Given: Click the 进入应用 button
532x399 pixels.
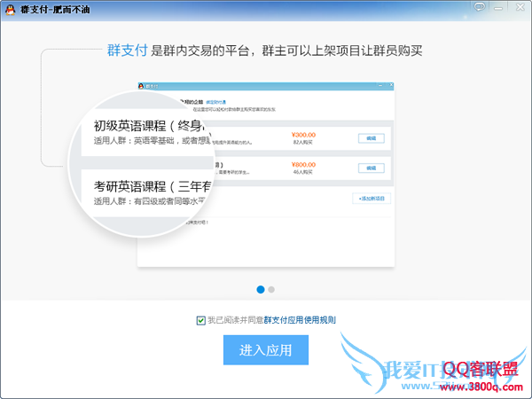Looking at the screenshot, I should 266,350.
